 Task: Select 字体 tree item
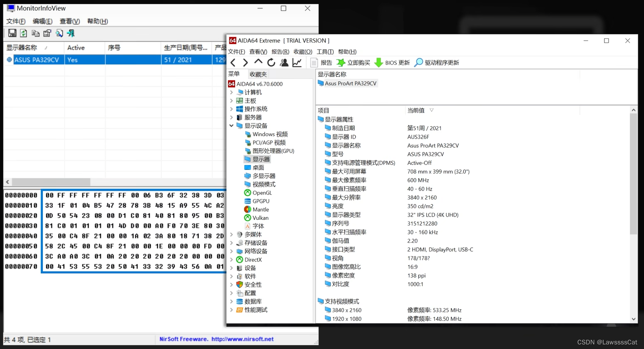pos(254,226)
